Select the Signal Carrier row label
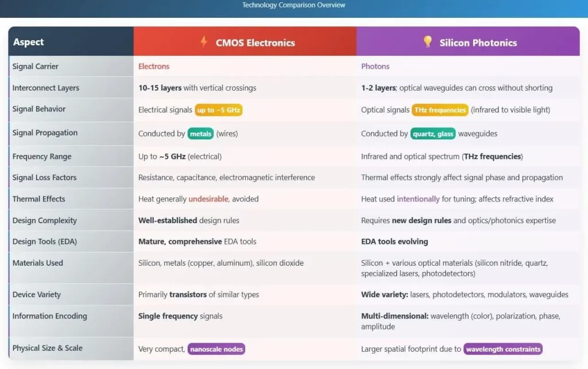 pyautogui.click(x=36, y=67)
